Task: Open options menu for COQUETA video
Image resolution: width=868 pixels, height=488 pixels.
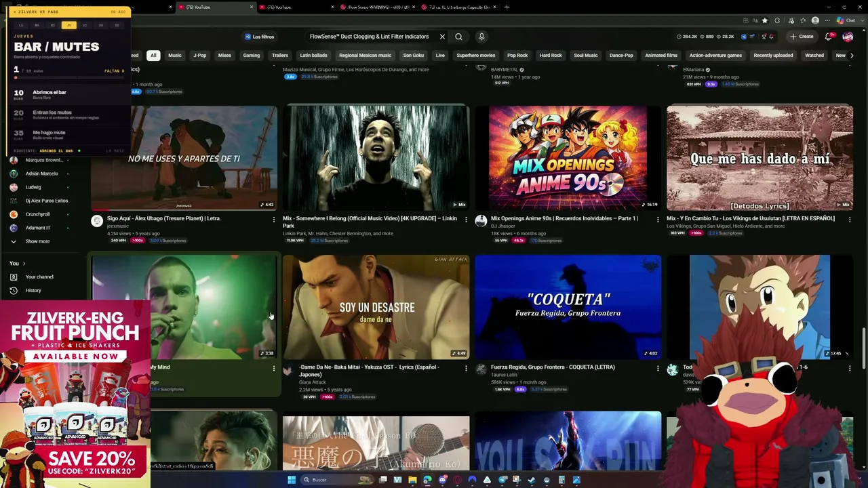Action: coord(658,368)
